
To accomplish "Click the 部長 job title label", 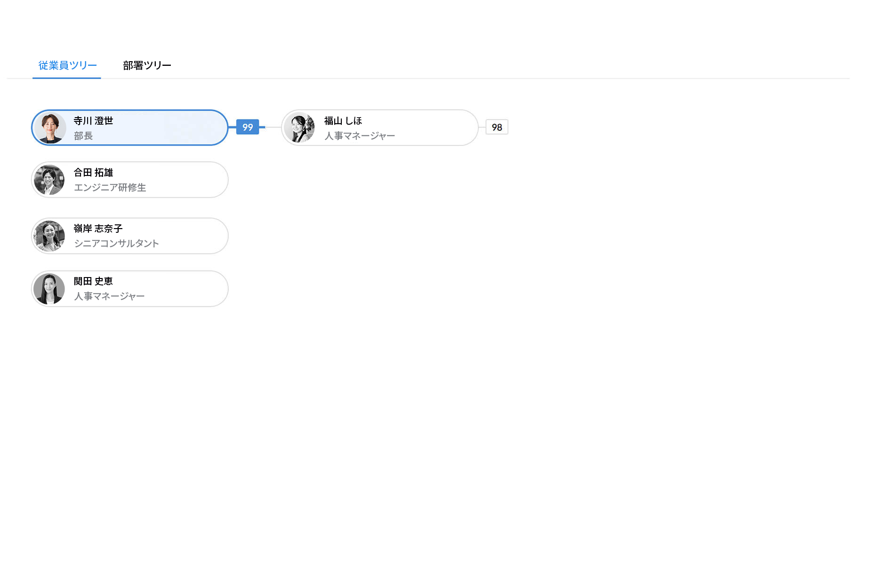I will [83, 136].
